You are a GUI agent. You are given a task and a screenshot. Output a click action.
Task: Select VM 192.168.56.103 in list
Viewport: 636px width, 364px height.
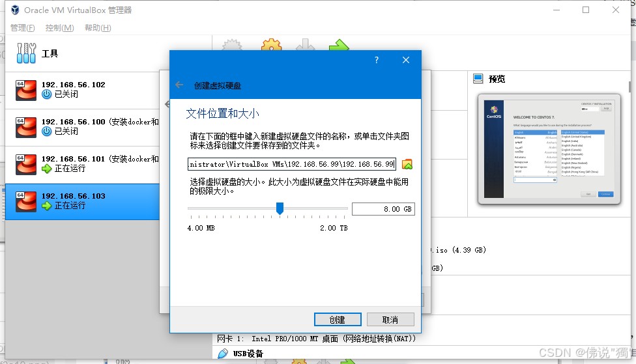(x=82, y=201)
